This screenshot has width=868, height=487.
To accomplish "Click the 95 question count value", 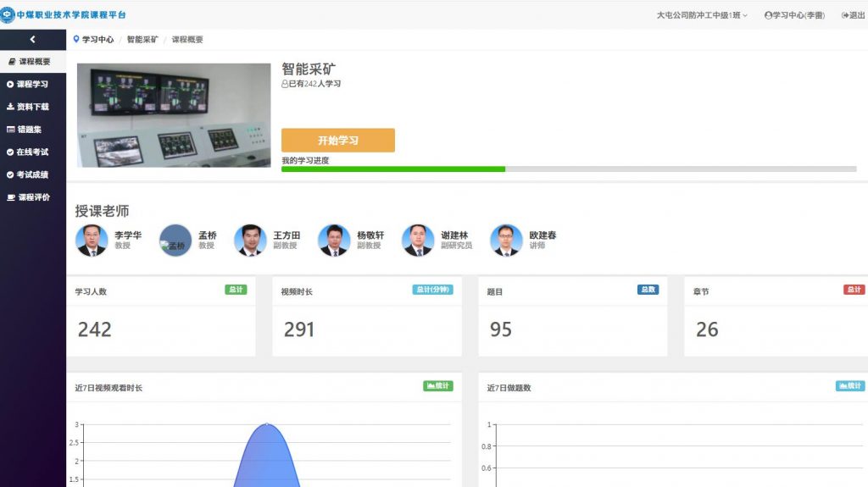I will 500,329.
